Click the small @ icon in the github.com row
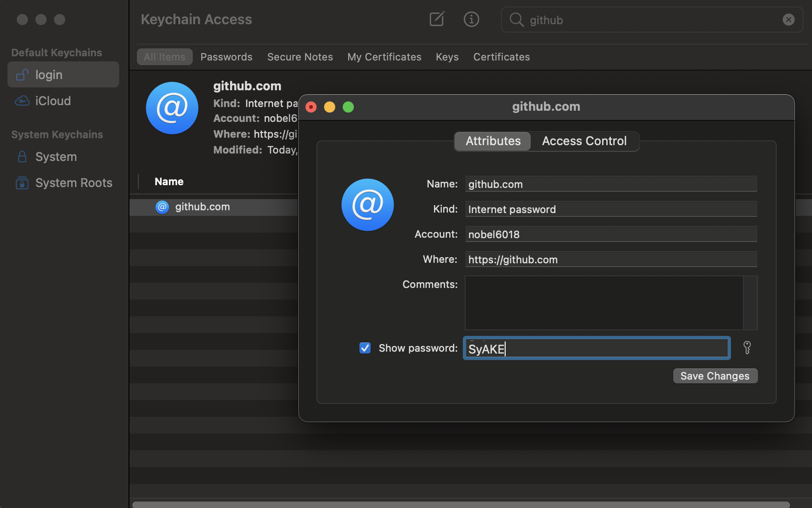 click(162, 207)
